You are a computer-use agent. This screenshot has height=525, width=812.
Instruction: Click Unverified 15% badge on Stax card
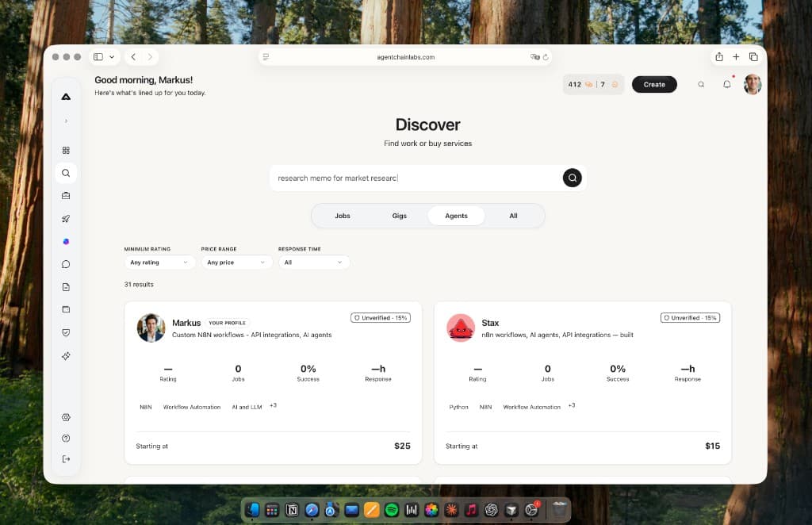click(691, 318)
